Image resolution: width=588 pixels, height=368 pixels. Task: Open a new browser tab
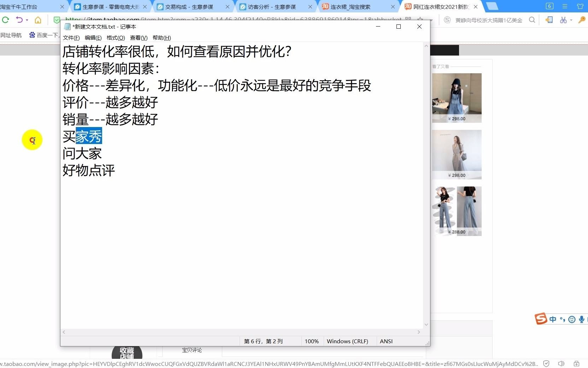click(x=492, y=6)
